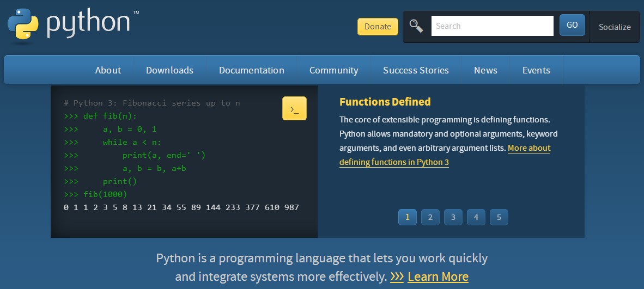Click the '>>> def fib(n):' code line
644x289 pixels.
tap(100, 116)
